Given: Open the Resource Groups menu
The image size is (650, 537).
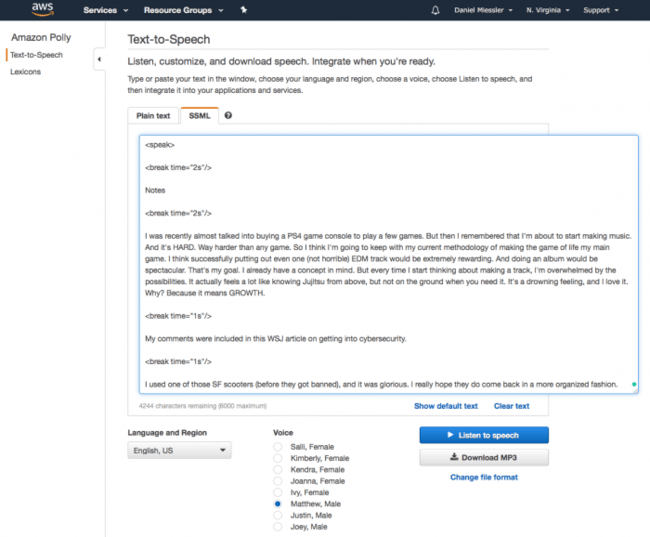Looking at the screenshot, I should point(183,10).
